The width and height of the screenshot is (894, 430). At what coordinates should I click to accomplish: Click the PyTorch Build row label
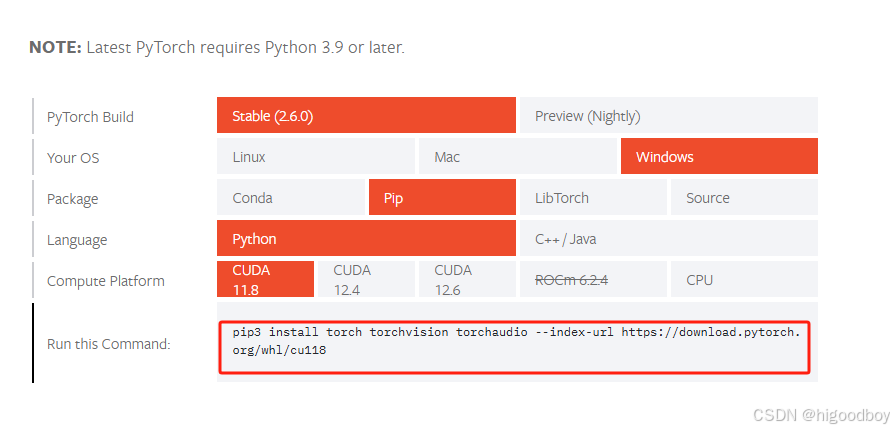[90, 117]
